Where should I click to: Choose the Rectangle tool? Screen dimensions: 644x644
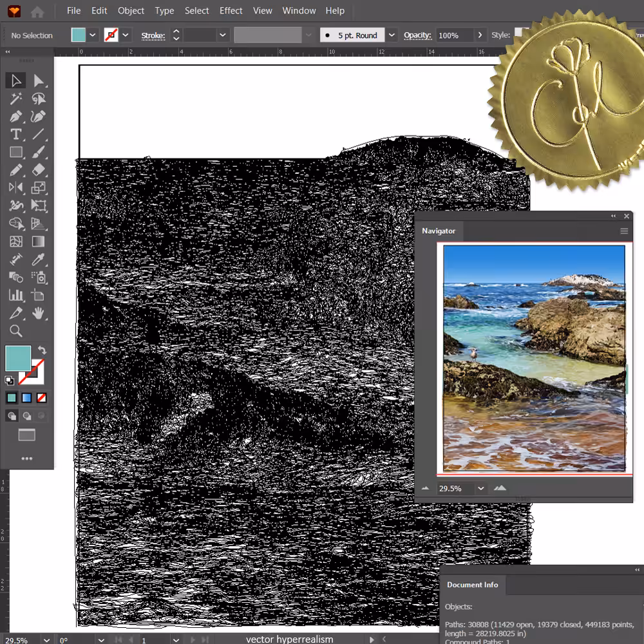point(15,153)
